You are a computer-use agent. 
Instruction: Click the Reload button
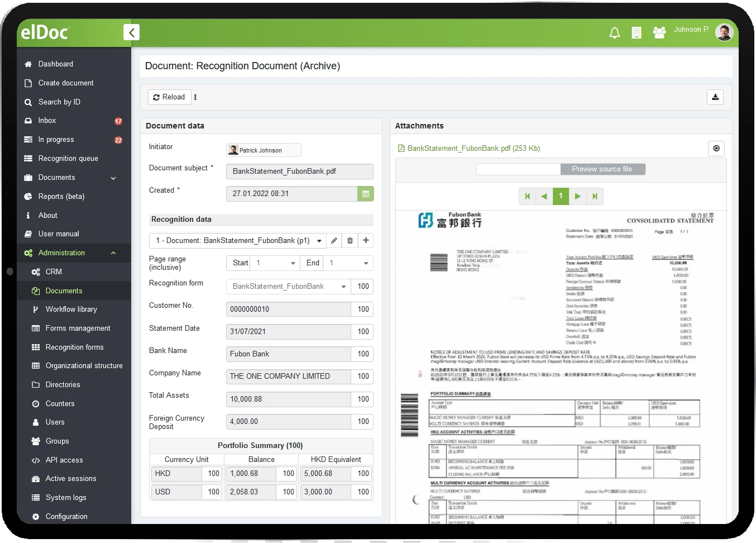(x=169, y=97)
